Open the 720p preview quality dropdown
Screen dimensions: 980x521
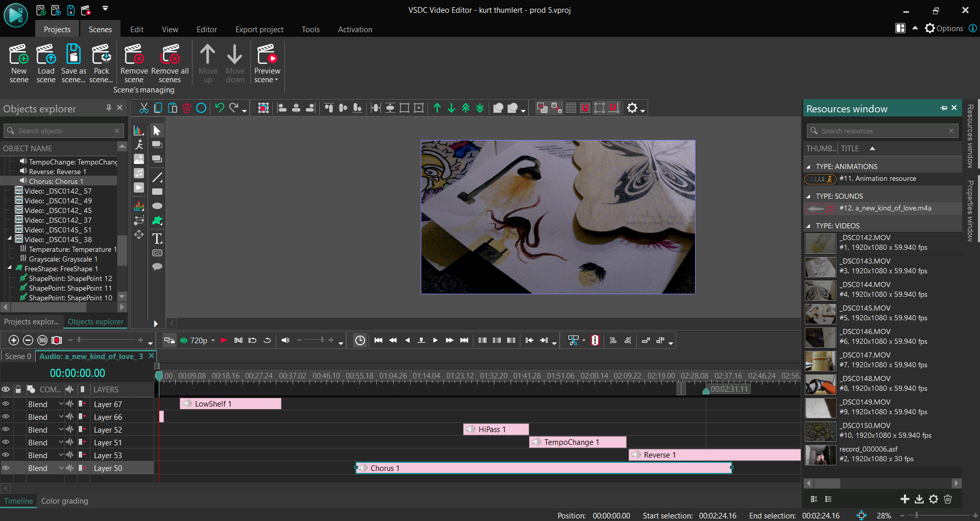[x=213, y=340]
